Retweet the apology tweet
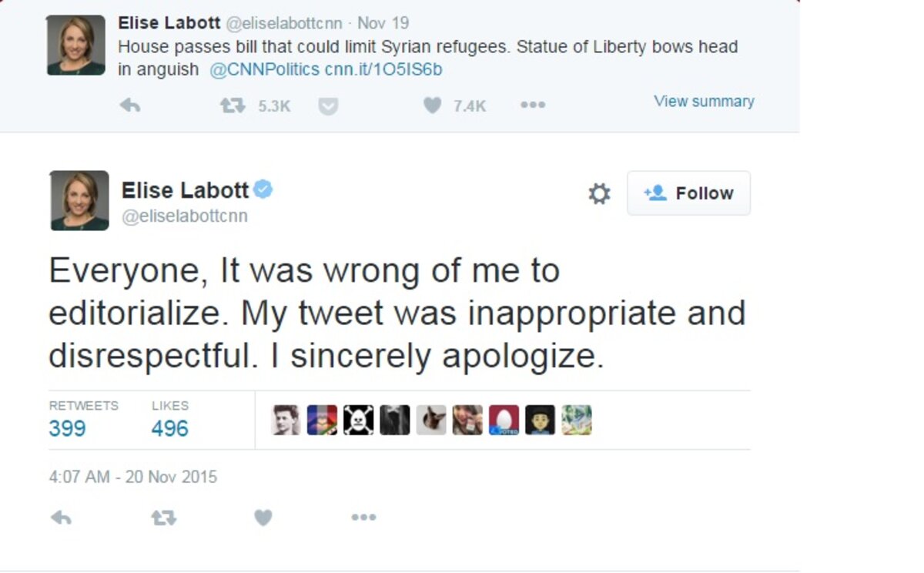This screenshot has width=924, height=573. pyautogui.click(x=163, y=518)
